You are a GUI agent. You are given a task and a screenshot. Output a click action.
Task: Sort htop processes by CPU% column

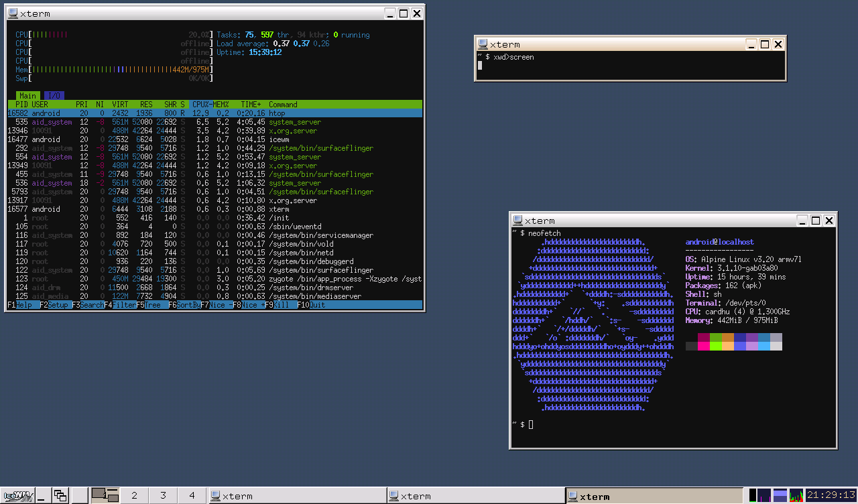[200, 105]
